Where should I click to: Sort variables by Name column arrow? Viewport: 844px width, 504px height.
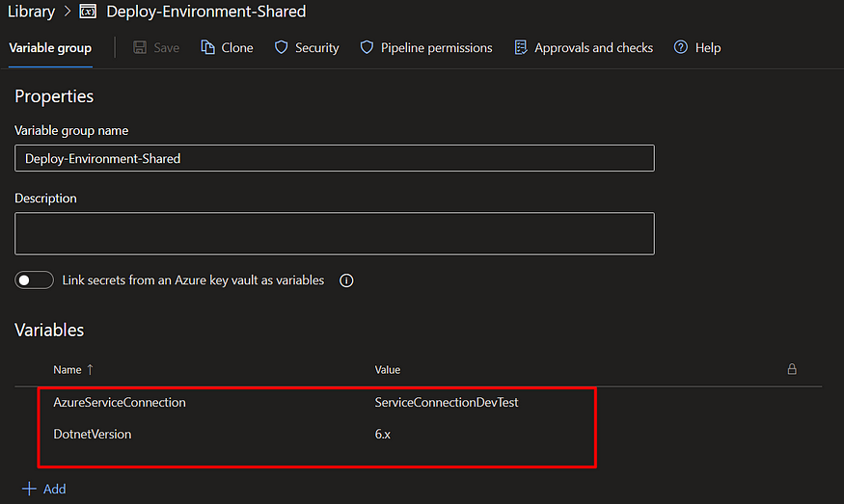pos(90,369)
